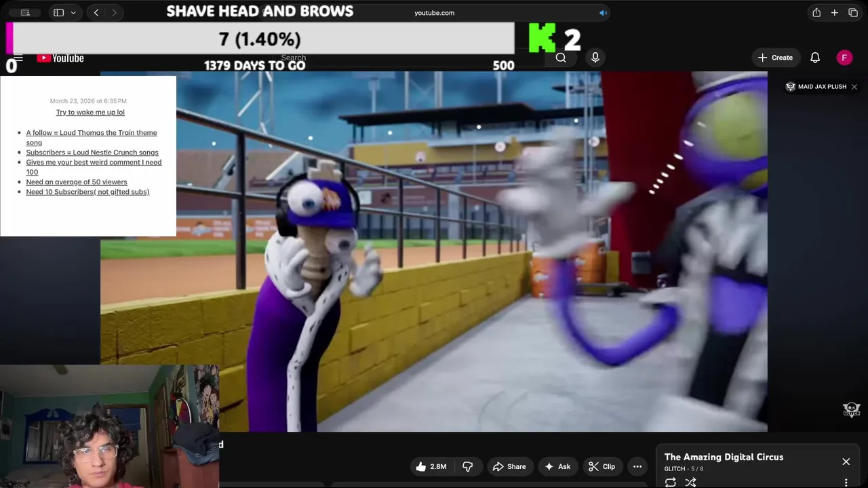Open the YouTube home logo
Image resolution: width=868 pixels, height=488 pixels.
[60, 58]
